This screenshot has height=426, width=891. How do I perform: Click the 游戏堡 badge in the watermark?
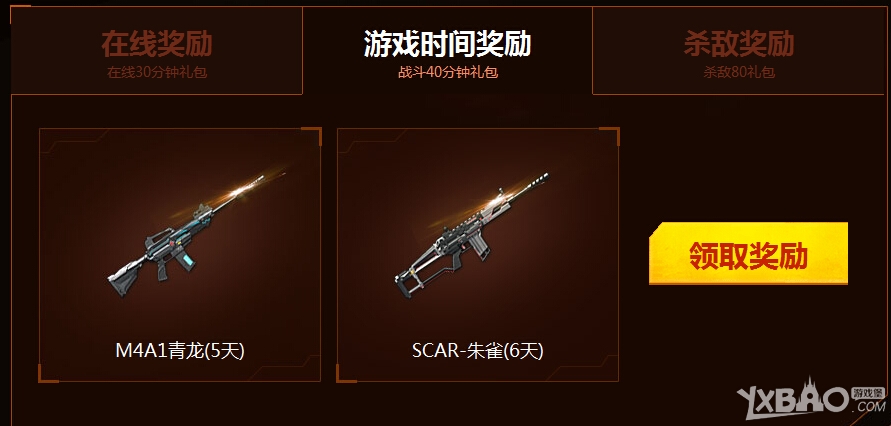[x=868, y=393]
